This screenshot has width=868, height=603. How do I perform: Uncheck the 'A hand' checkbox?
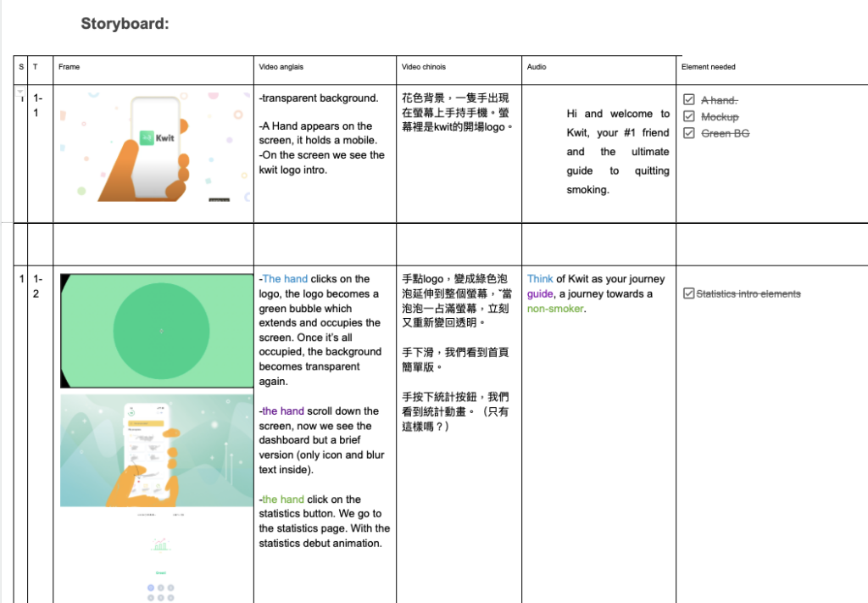(689, 101)
